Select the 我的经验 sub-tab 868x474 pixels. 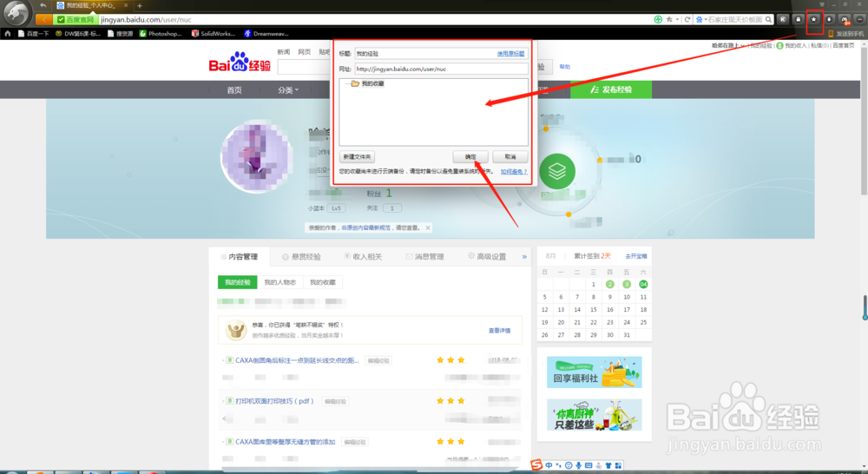coord(238,282)
